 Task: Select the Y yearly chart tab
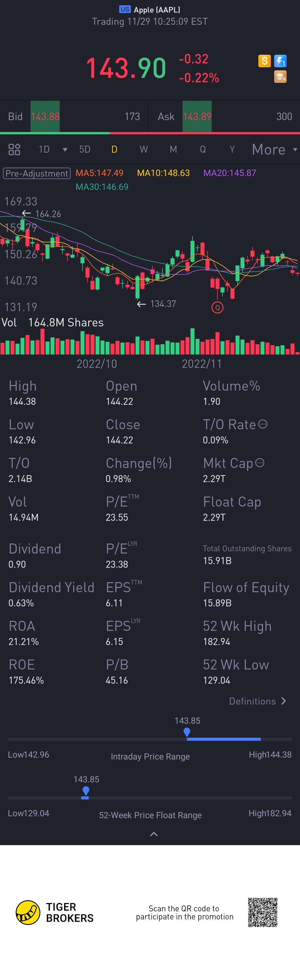click(232, 150)
